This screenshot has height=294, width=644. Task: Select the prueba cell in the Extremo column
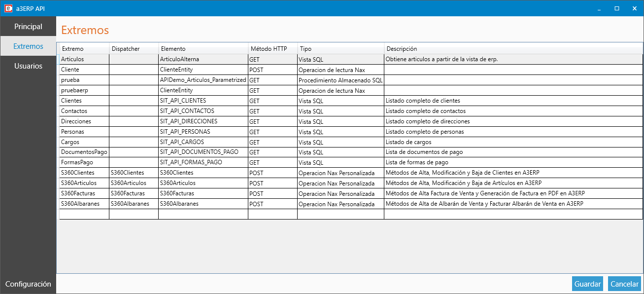click(x=84, y=80)
